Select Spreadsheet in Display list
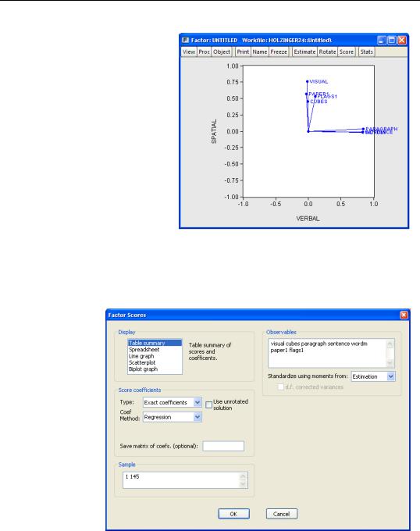This screenshot has height=531, width=420. click(x=155, y=350)
